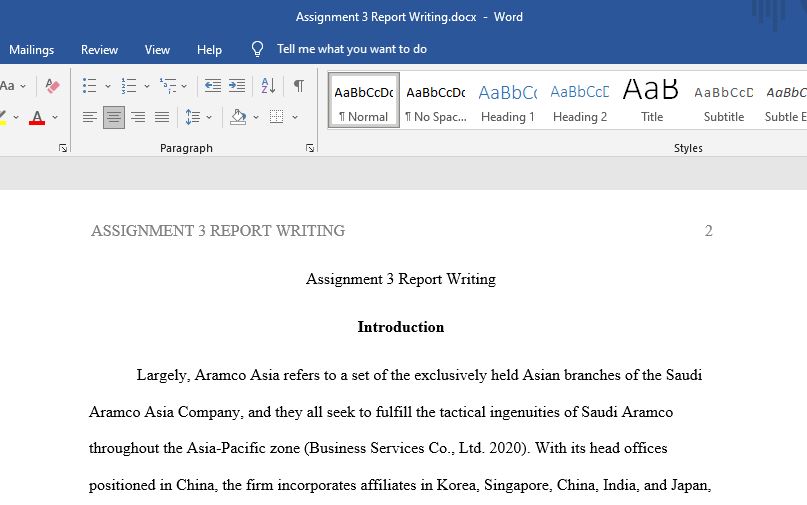Open the Review tab
The width and height of the screenshot is (807, 505).
click(99, 49)
